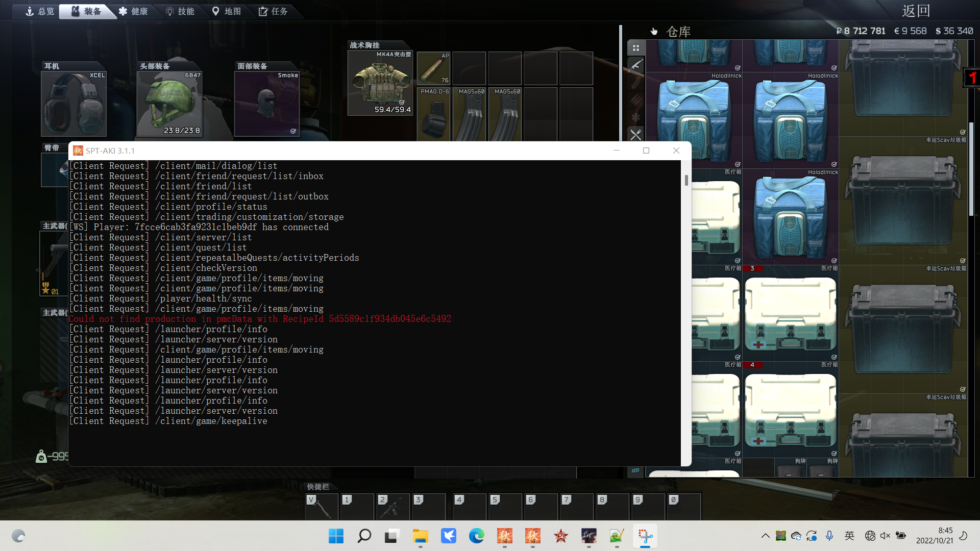Click the SPT-AKI console scrollbar thumb

click(x=686, y=180)
